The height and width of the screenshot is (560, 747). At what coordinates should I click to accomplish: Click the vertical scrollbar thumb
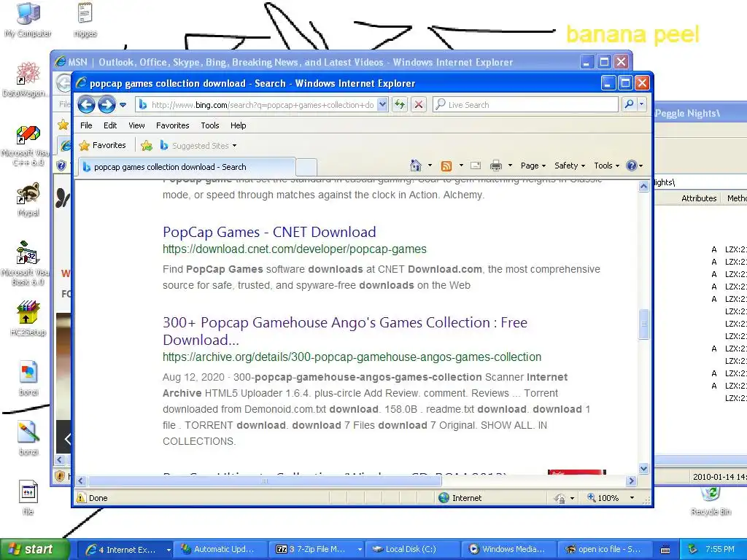point(643,324)
